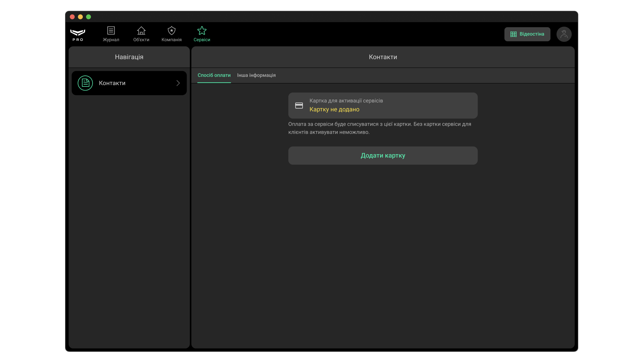Click the Навігація panel header
This screenshot has height=362, width=644.
click(x=129, y=57)
